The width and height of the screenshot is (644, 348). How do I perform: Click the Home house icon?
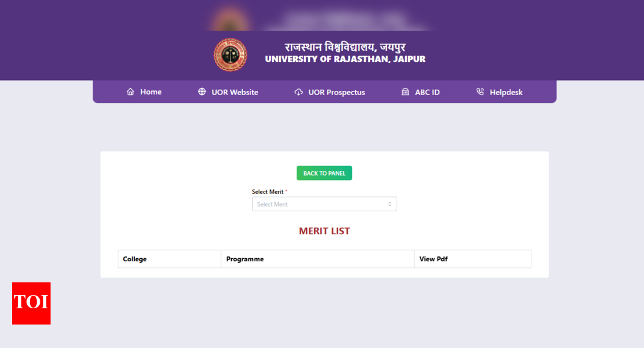tap(131, 92)
